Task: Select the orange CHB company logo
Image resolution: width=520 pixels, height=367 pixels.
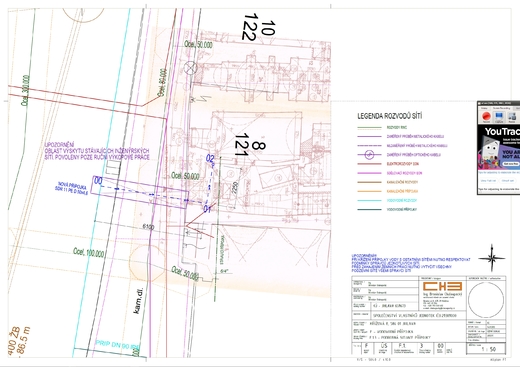Action: click(442, 286)
